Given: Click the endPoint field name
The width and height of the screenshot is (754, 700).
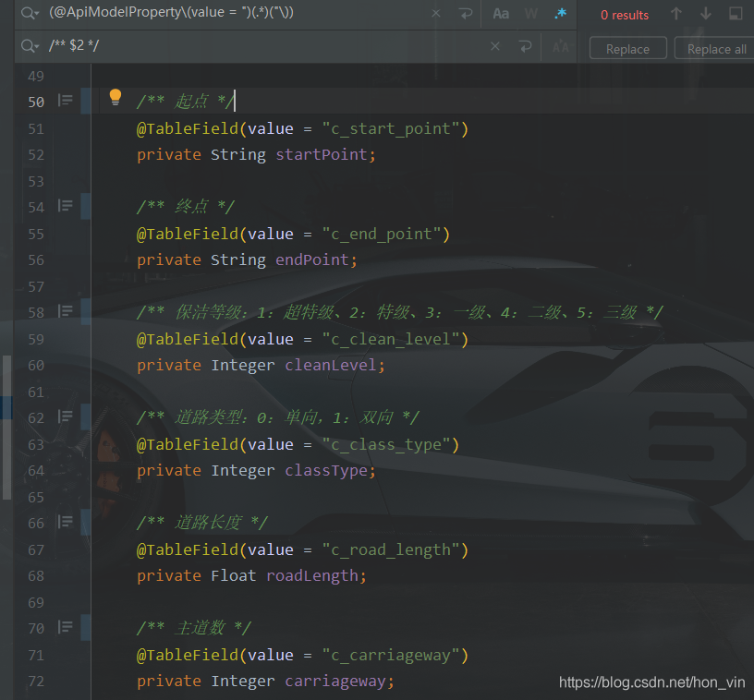Looking at the screenshot, I should (311, 259).
